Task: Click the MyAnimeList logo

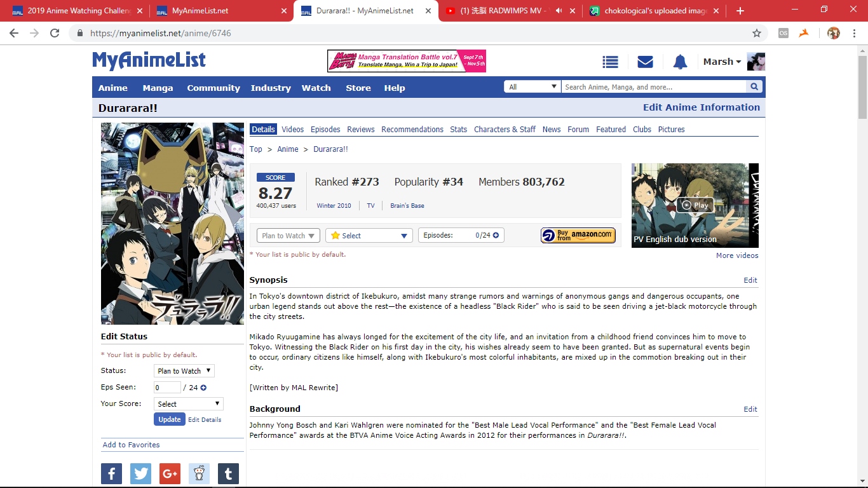Action: tap(149, 60)
